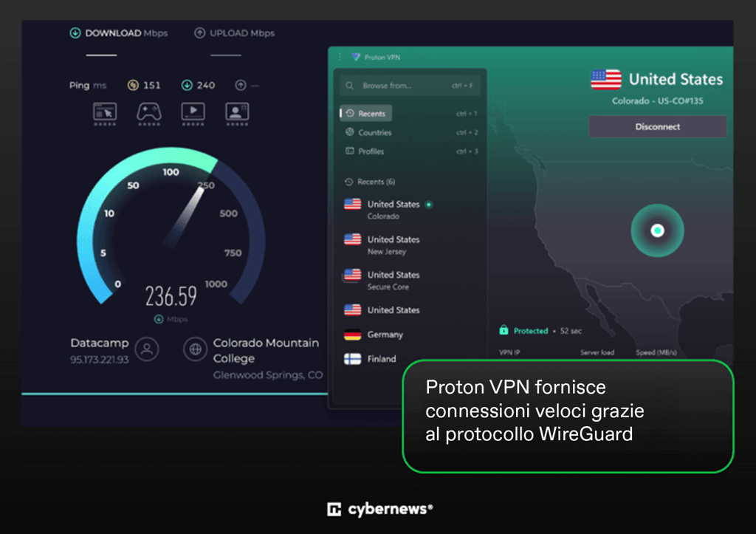
Task: Click the Datacamp user profile icon
Action: (x=147, y=349)
